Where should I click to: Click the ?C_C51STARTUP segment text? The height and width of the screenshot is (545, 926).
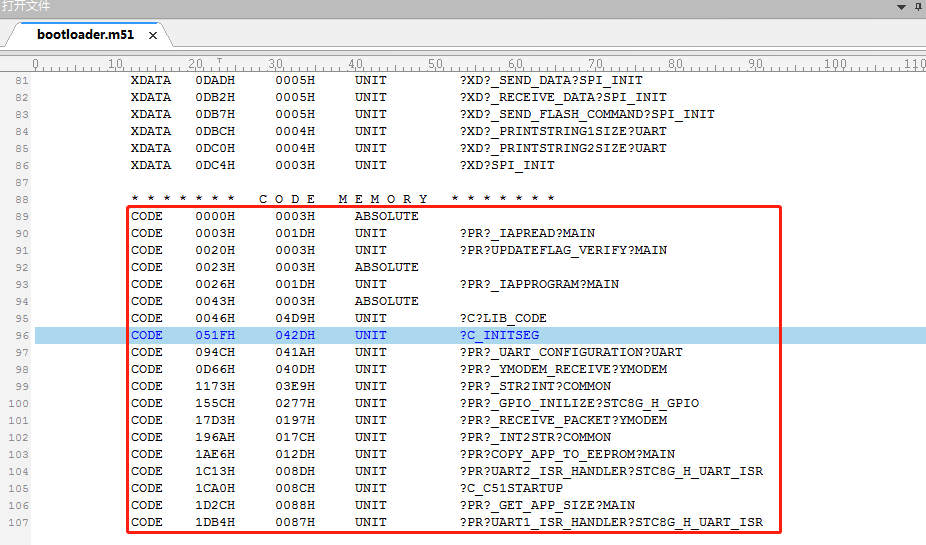pos(511,488)
